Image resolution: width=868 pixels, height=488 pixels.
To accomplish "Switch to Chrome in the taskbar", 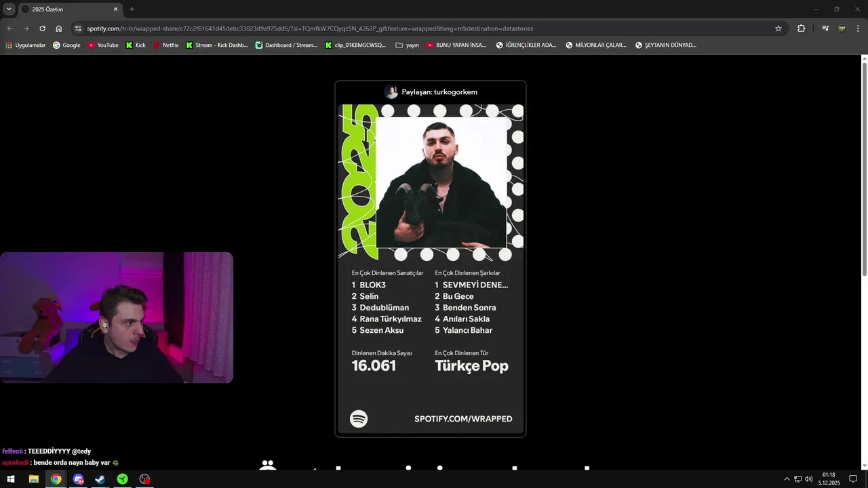I will [x=56, y=479].
